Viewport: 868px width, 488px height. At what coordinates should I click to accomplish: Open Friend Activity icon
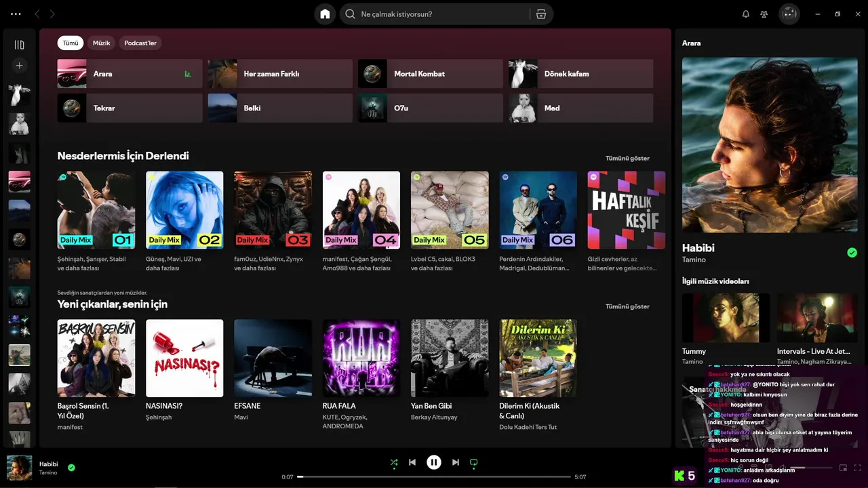click(x=764, y=14)
